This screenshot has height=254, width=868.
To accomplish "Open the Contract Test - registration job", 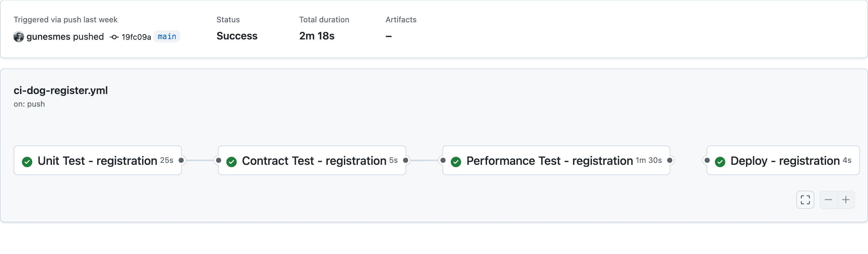I will pos(314,161).
